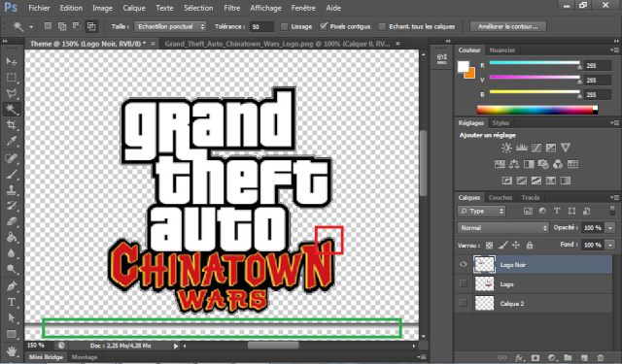Switch to the Styles tab
The width and height of the screenshot is (622, 364).
coord(501,122)
